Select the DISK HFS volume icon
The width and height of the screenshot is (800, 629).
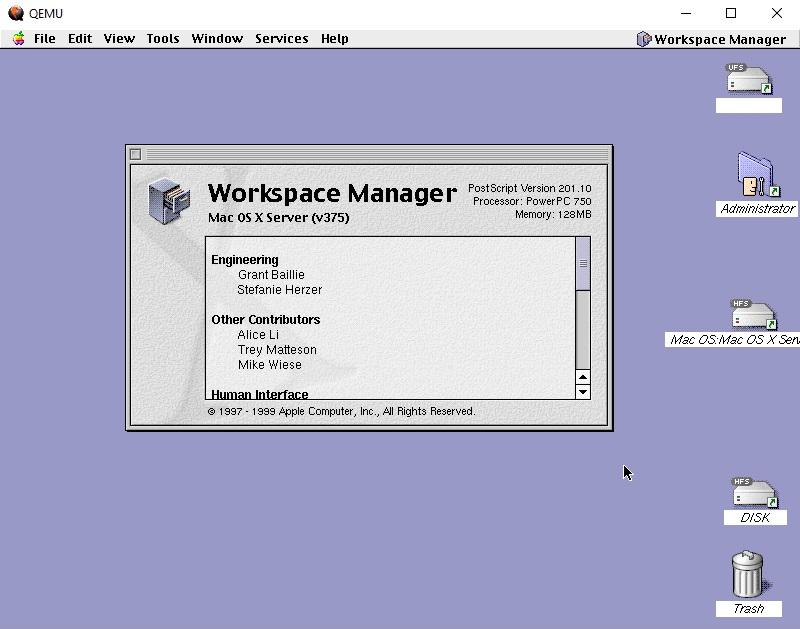(x=754, y=493)
